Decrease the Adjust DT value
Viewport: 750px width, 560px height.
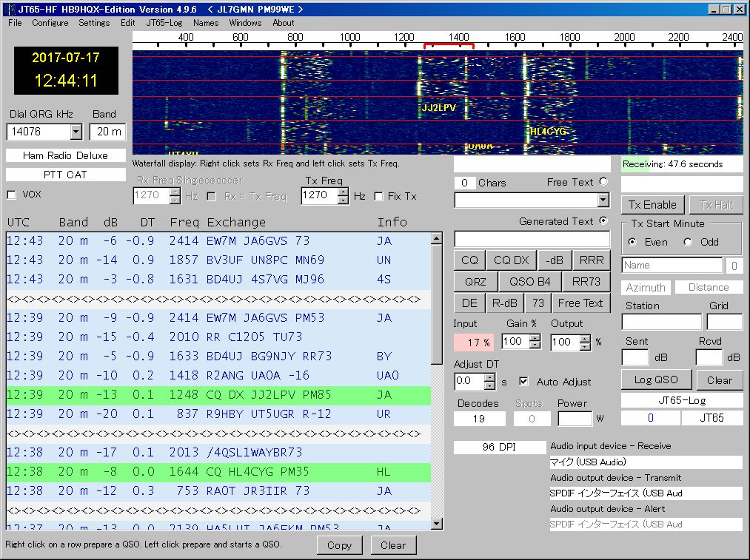[x=489, y=385]
